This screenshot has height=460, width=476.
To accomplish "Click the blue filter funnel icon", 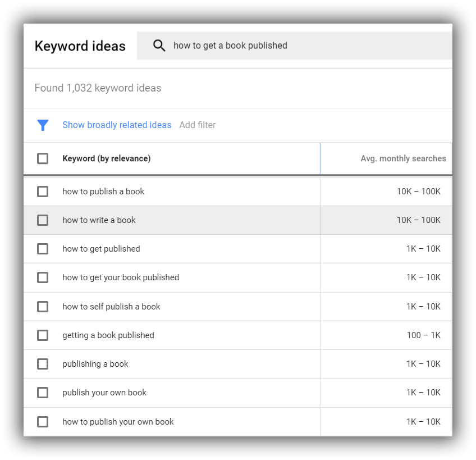I will (x=43, y=125).
